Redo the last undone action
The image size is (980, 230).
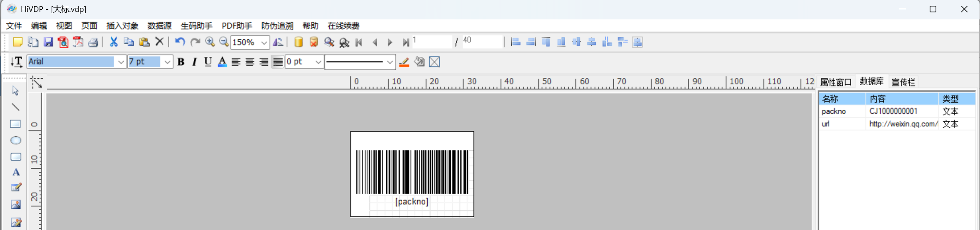[195, 42]
